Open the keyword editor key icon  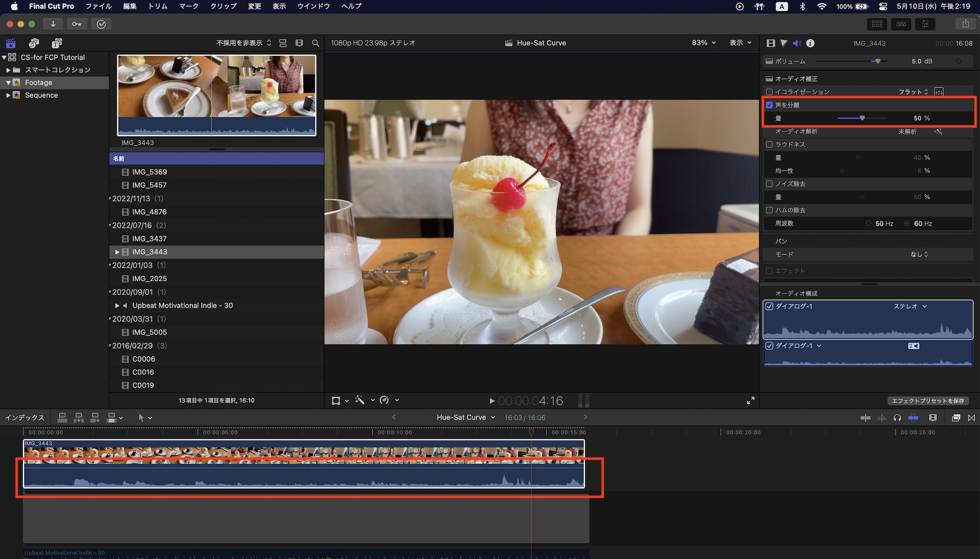(x=77, y=24)
